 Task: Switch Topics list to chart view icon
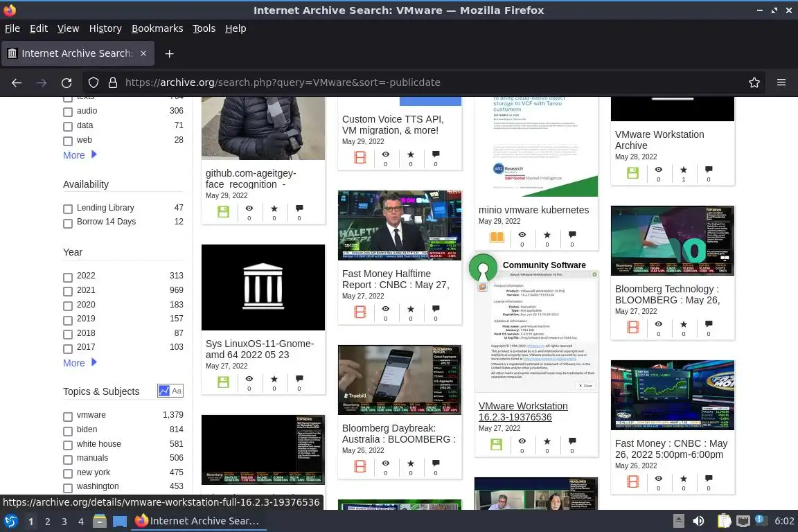click(x=164, y=391)
